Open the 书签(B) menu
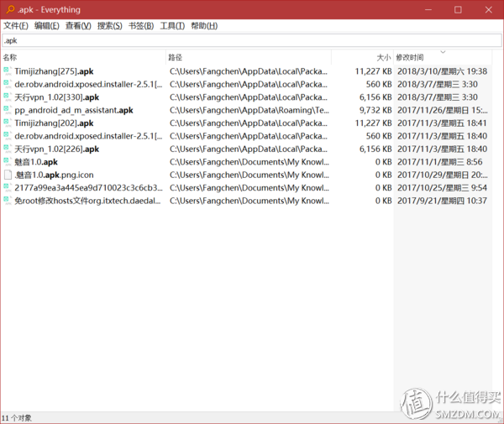Screen dimensions: 504x424 (x=141, y=26)
